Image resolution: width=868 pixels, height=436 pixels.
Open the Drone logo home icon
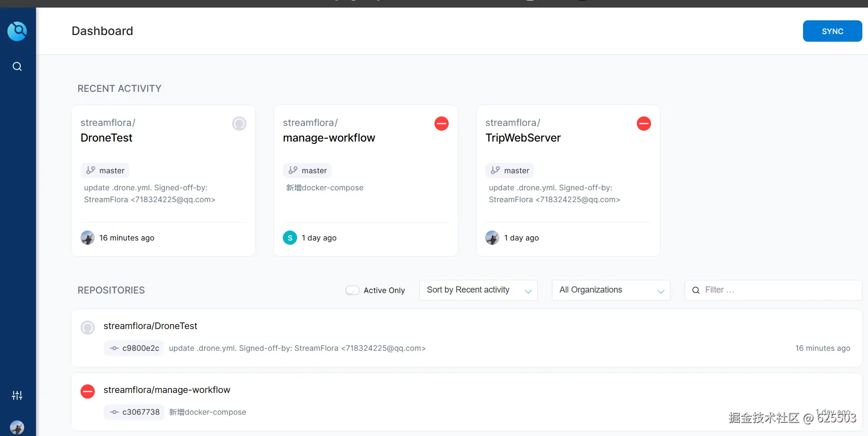[x=17, y=31]
